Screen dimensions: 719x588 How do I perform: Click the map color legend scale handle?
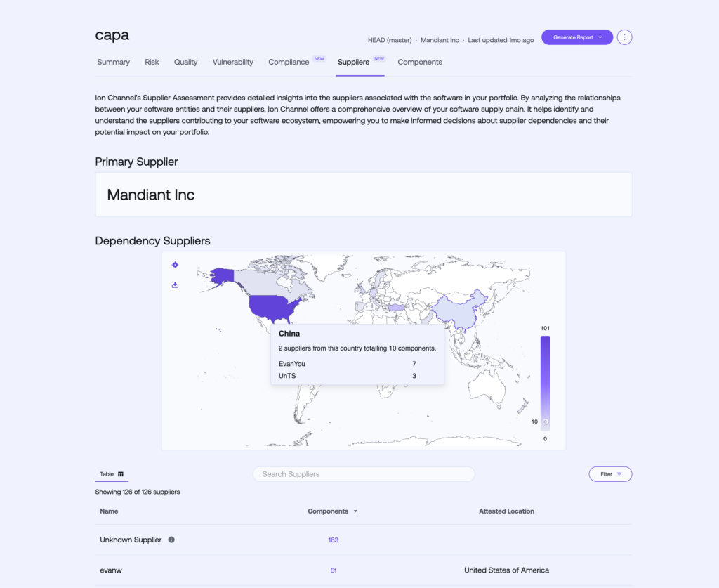[x=545, y=422]
